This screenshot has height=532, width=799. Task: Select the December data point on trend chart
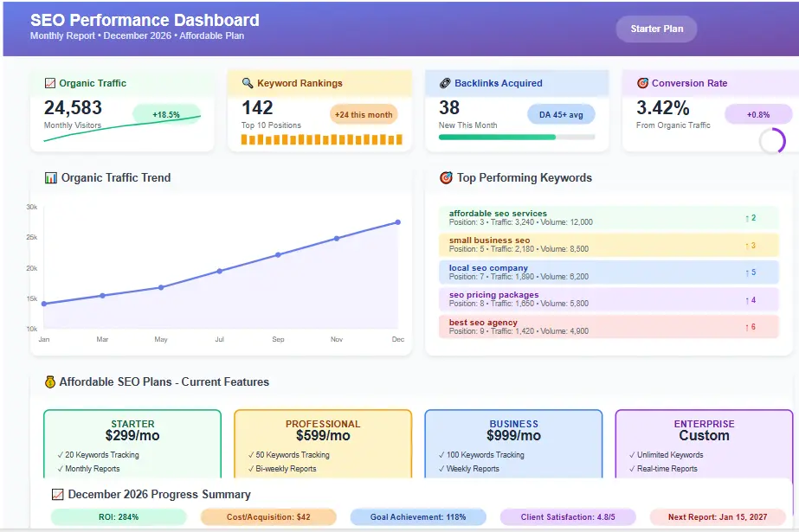[398, 222]
